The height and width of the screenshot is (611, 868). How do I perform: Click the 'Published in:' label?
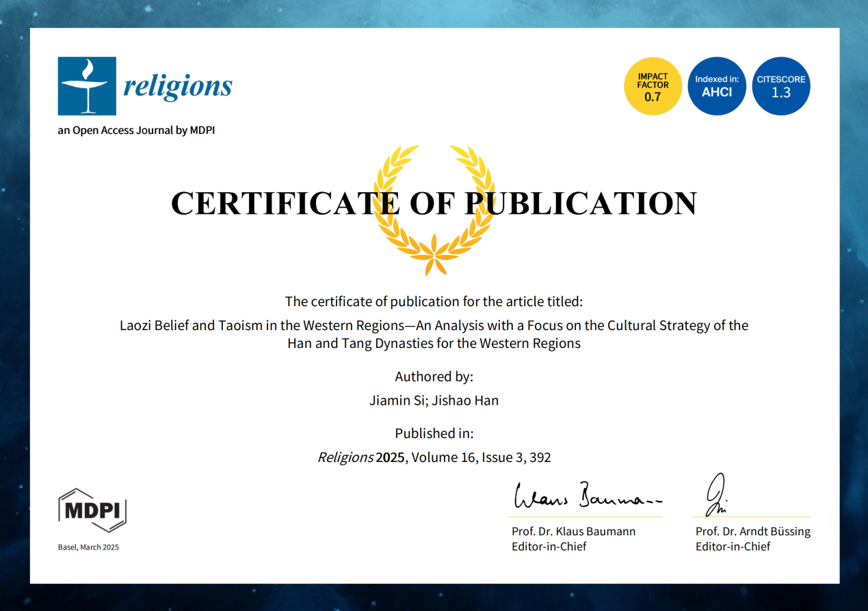[434, 433]
